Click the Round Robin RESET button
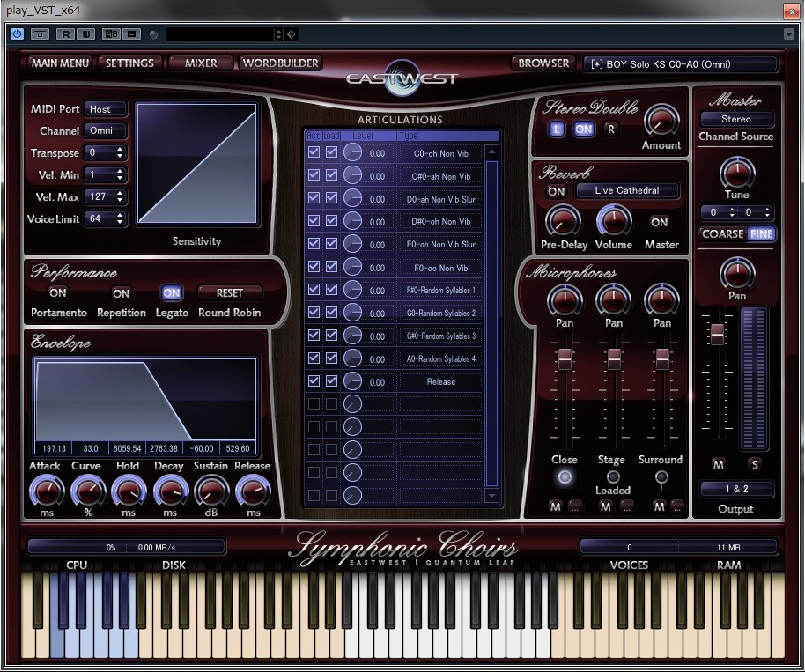The image size is (805, 672). [230, 293]
